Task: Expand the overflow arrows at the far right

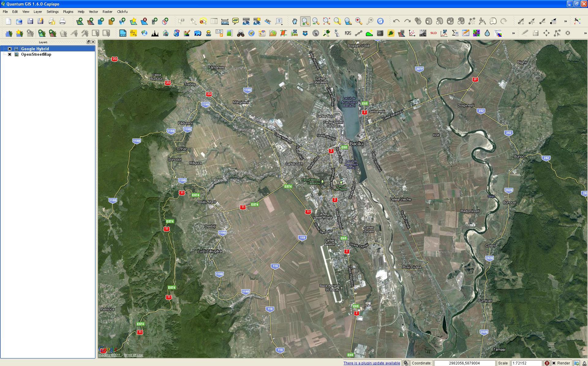Action: [x=585, y=33]
